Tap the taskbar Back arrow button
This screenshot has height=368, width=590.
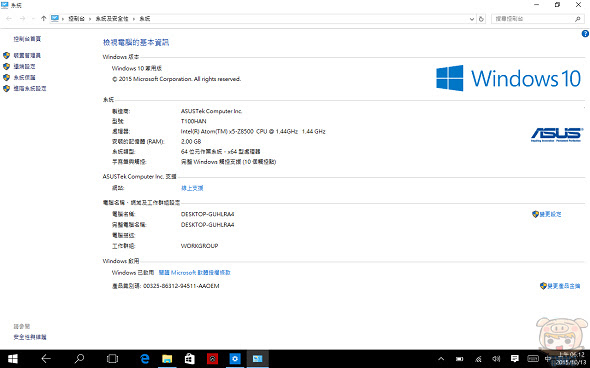[46, 359]
